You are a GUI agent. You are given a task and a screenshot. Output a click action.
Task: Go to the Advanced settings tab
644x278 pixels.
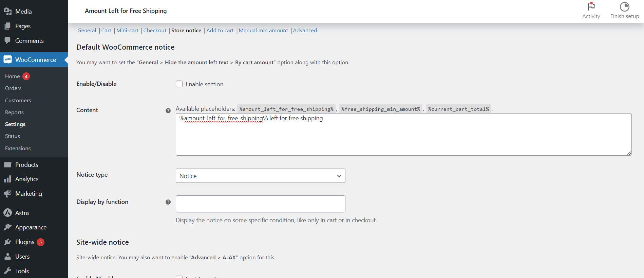[305, 31]
